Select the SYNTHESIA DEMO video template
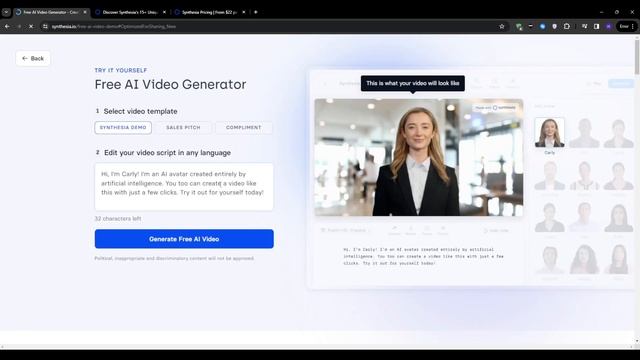The height and width of the screenshot is (360, 640). tap(123, 127)
